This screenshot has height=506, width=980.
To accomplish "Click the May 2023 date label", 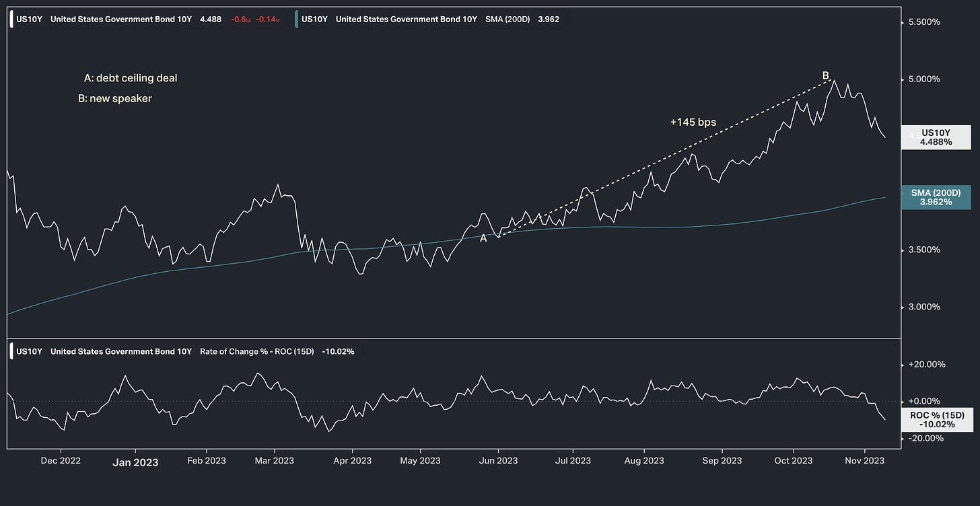I will click(420, 461).
